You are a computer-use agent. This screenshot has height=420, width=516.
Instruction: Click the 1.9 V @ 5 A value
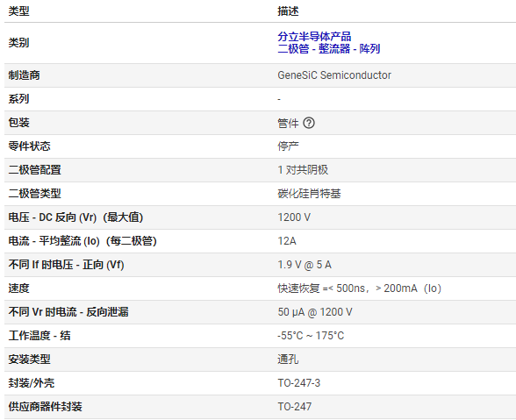pyautogui.click(x=305, y=265)
